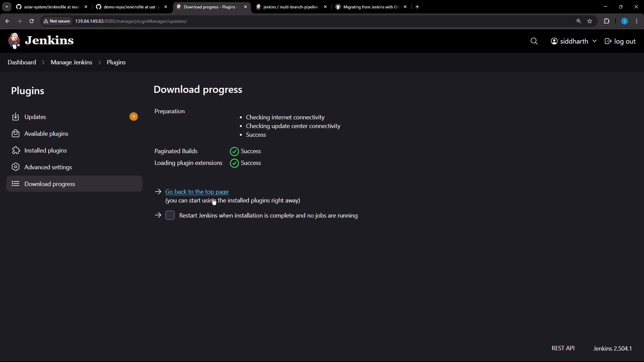Viewport: 644px width, 362px height.
Task: Click the zoom magnifier icon in address bar
Action: pos(579,21)
